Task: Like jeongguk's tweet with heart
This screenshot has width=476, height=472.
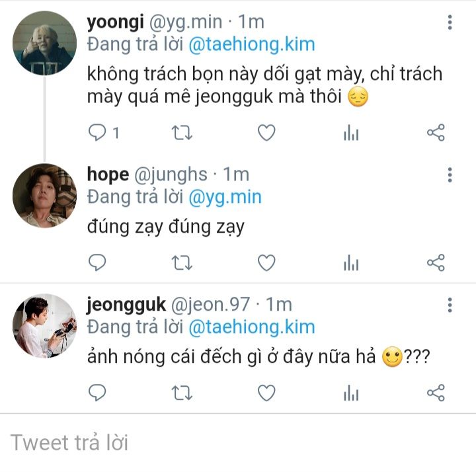Action: pyautogui.click(x=266, y=393)
